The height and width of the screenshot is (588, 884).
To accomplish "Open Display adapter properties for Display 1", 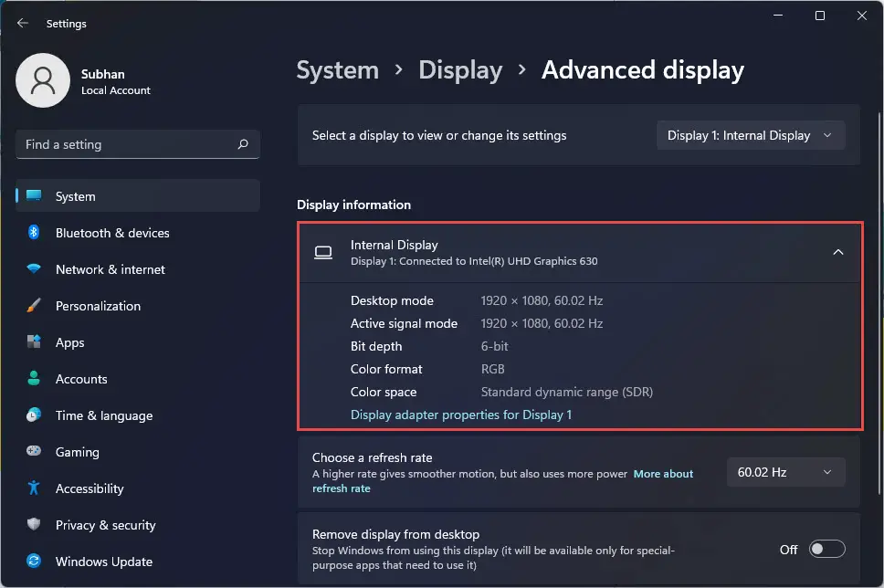I will (461, 415).
